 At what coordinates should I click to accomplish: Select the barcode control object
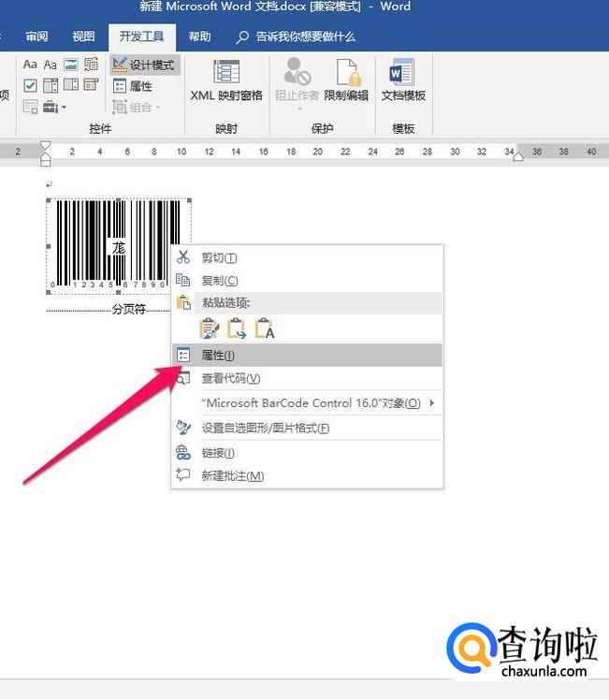(x=118, y=246)
